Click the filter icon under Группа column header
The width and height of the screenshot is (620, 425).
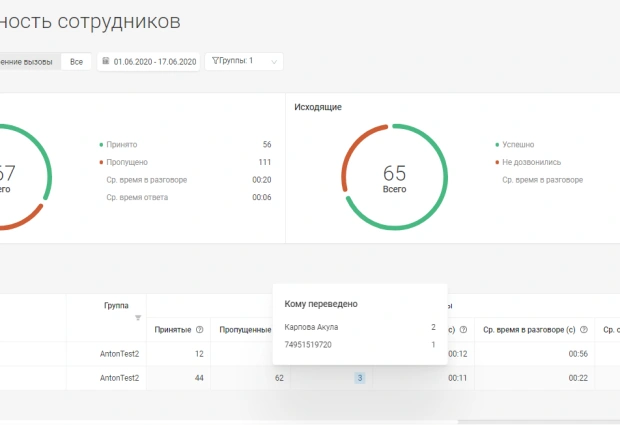[138, 318]
